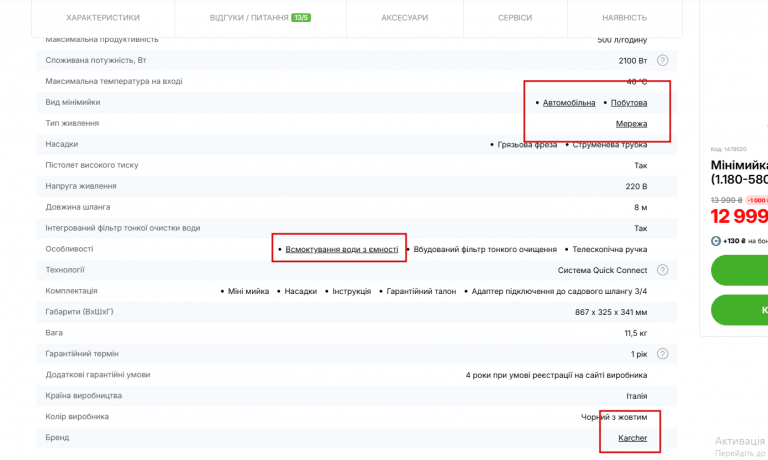Viewport: 768px width, 460px height.
Task: Follow the Побутова link
Action: click(628, 102)
